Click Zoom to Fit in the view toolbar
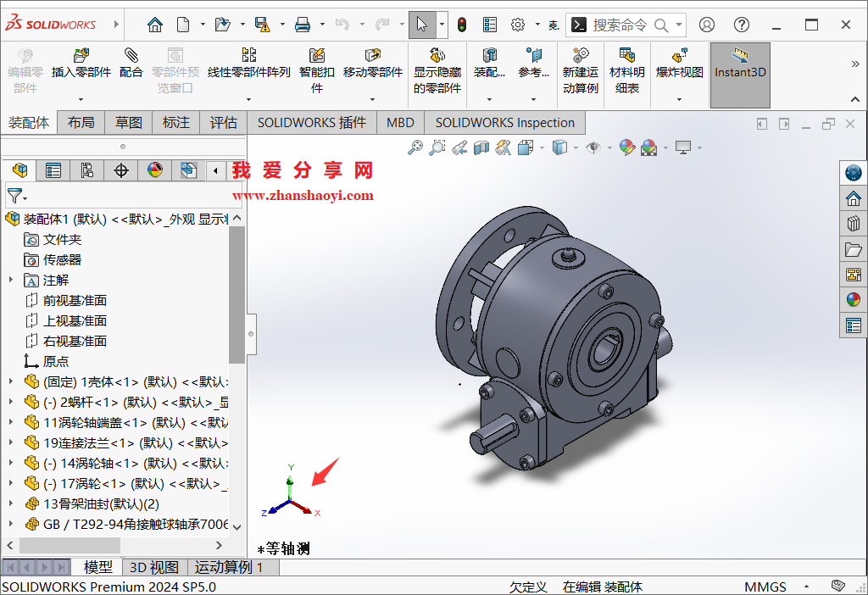This screenshot has width=868, height=595. coord(415,147)
